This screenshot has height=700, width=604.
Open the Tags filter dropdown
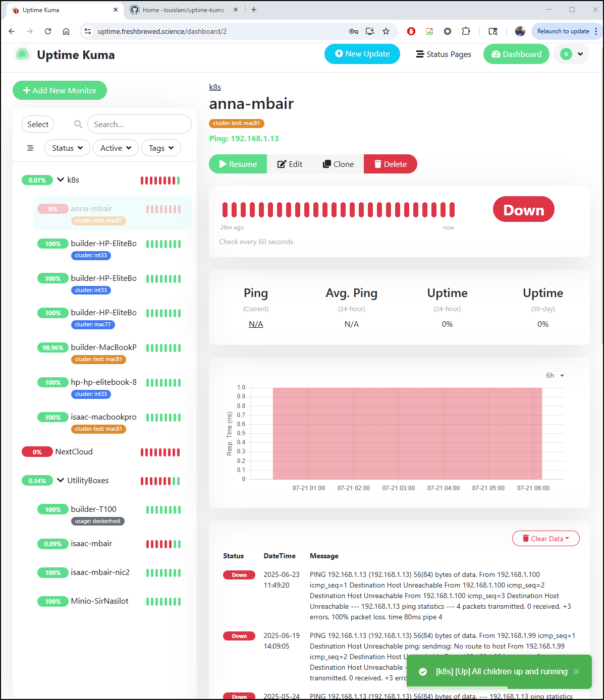click(161, 148)
